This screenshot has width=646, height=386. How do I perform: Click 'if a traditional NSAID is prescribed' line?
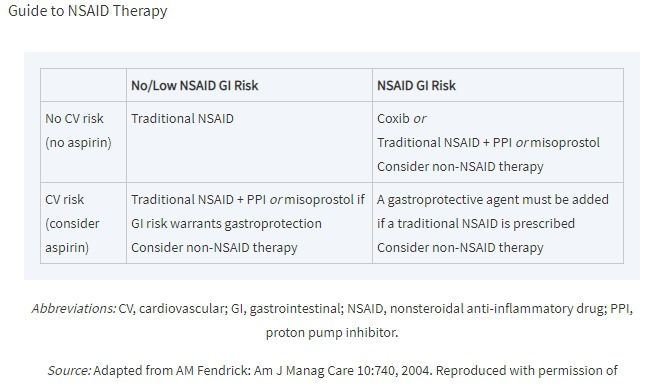click(x=476, y=224)
